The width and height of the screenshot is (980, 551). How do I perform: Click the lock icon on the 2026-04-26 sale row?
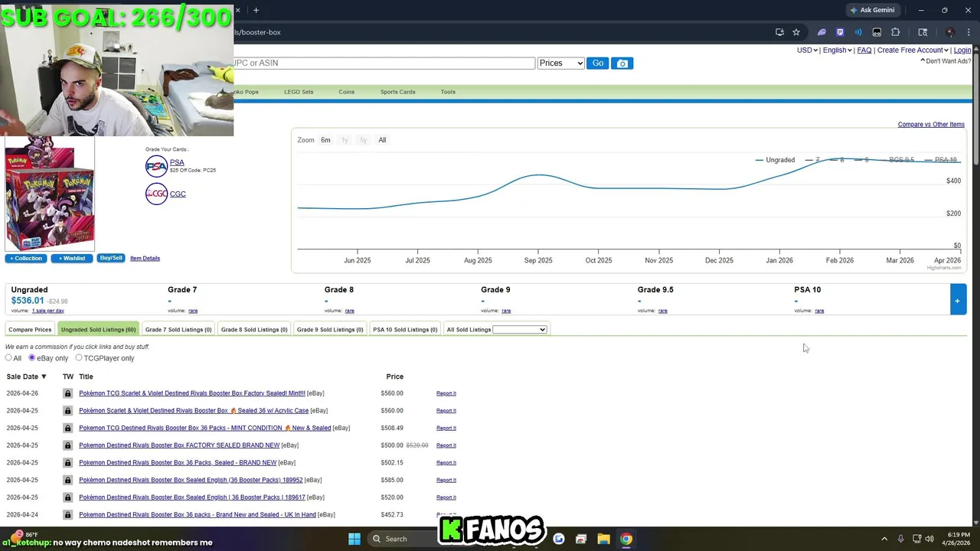point(67,393)
